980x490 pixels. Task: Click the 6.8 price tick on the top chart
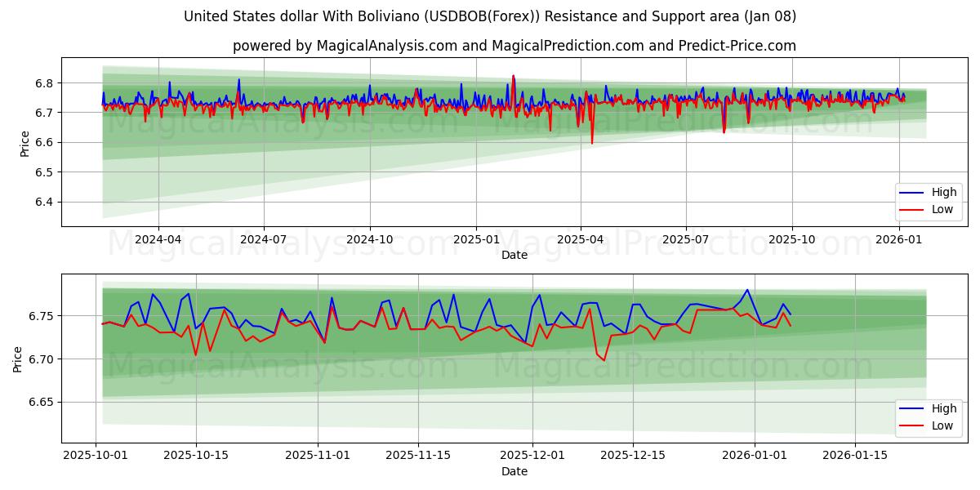point(44,83)
